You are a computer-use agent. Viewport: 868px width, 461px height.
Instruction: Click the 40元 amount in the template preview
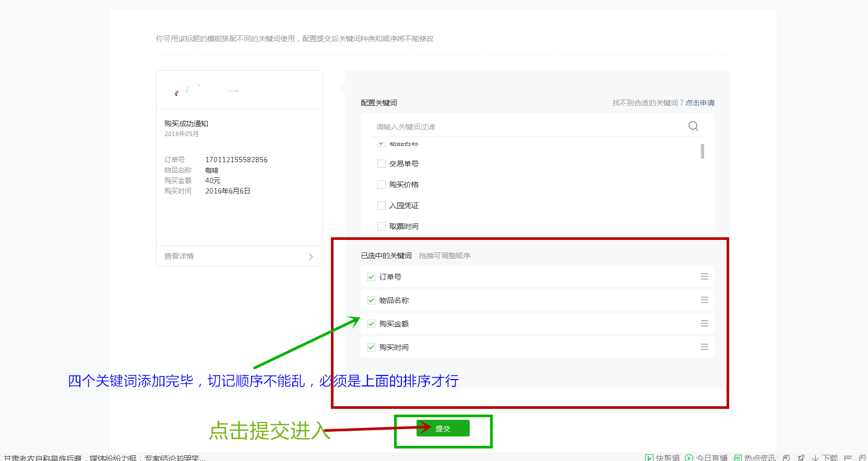tap(213, 180)
